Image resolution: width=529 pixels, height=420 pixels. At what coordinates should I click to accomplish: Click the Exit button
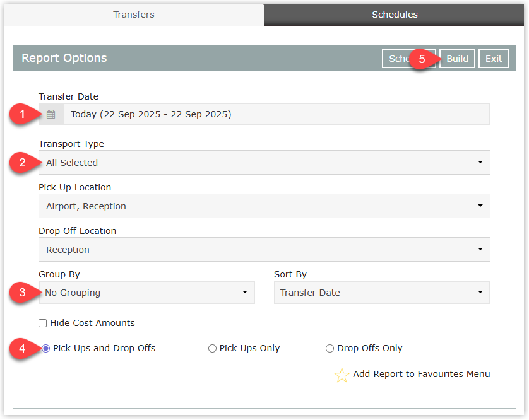click(x=494, y=59)
